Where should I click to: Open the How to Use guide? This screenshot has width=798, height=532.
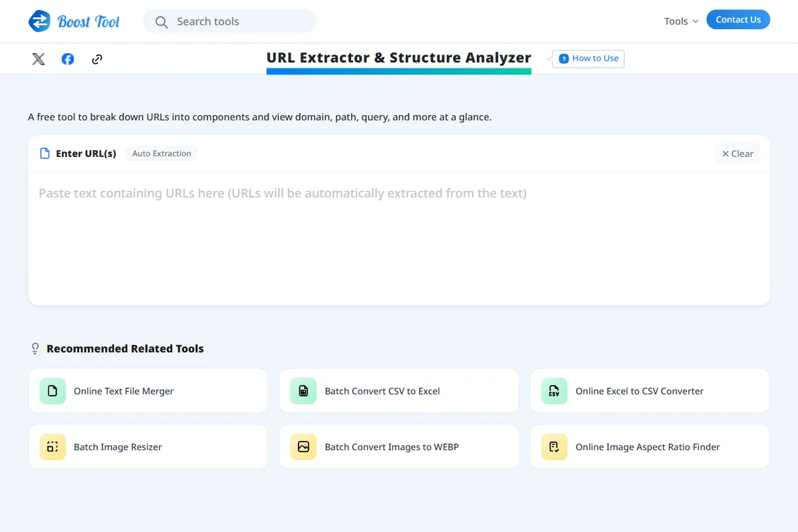coord(589,59)
